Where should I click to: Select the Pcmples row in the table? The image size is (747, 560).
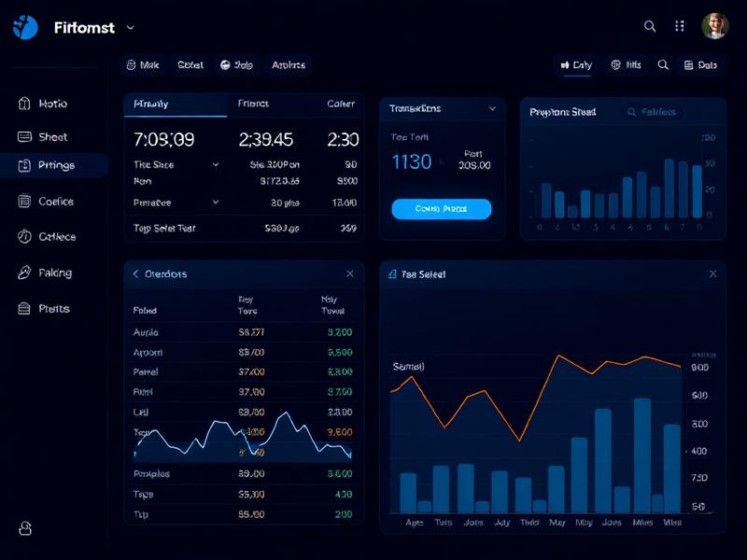[x=244, y=474]
